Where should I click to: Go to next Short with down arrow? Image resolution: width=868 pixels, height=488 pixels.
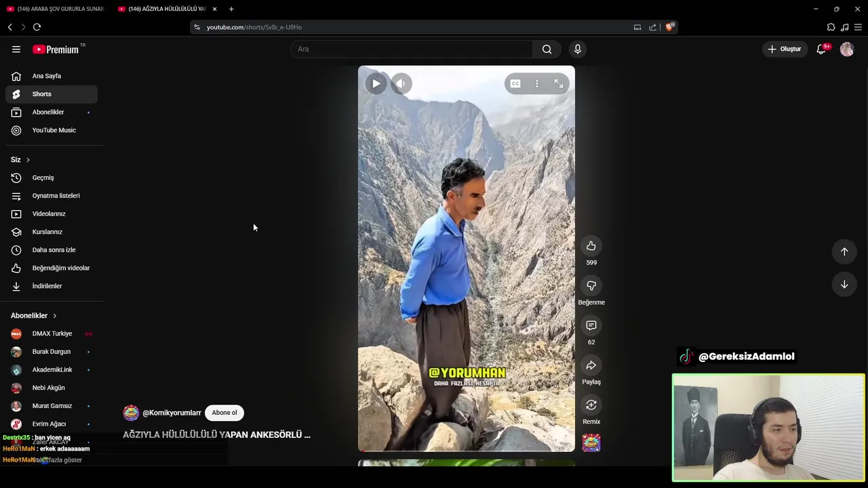(844, 284)
